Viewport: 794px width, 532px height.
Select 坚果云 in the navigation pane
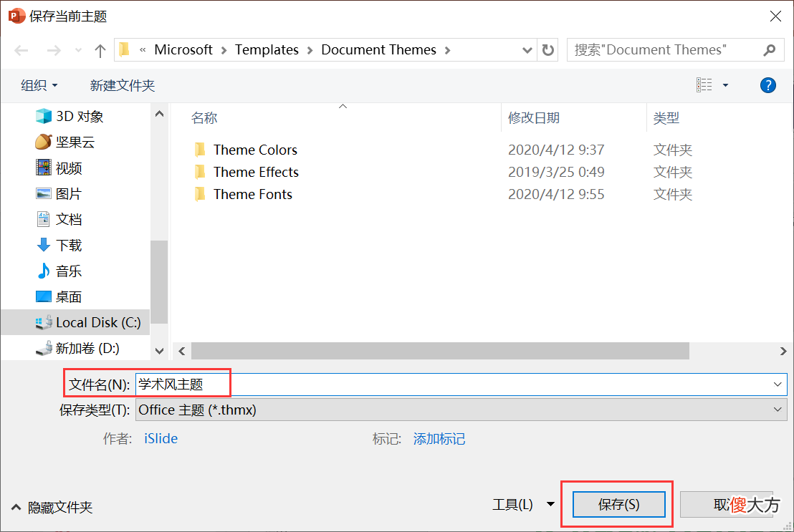click(x=64, y=142)
